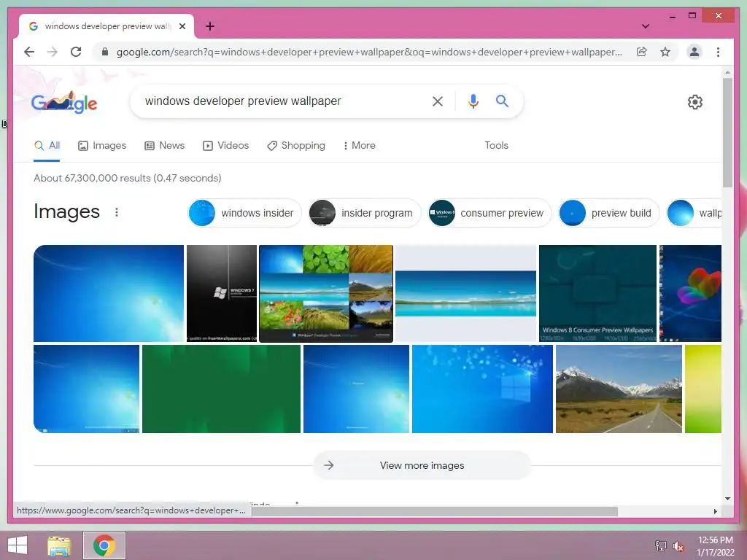Filter by consumer preview chip
The height and width of the screenshot is (560, 747).
pyautogui.click(x=489, y=213)
